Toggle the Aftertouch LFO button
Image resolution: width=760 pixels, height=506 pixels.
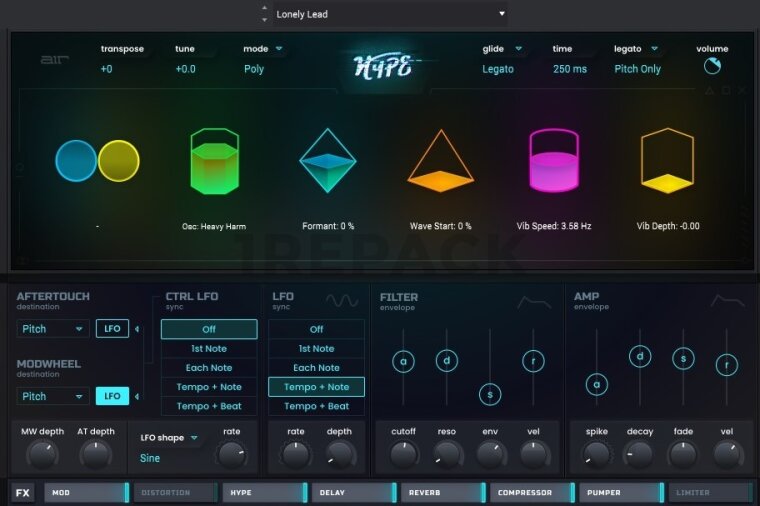coord(112,329)
